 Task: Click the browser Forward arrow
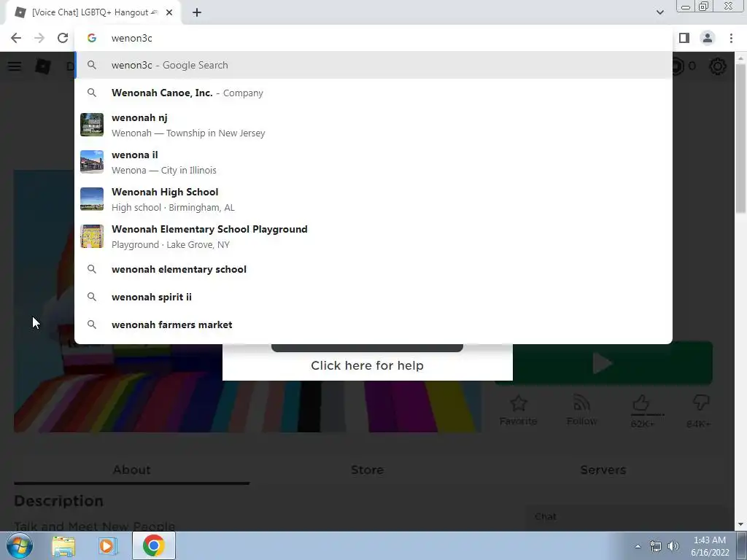(x=39, y=38)
